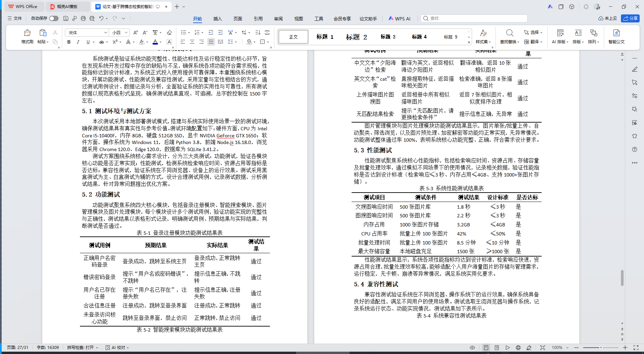The width and height of the screenshot is (644, 354).
Task: Click the 智能公文 icon
Action: pos(617,33)
